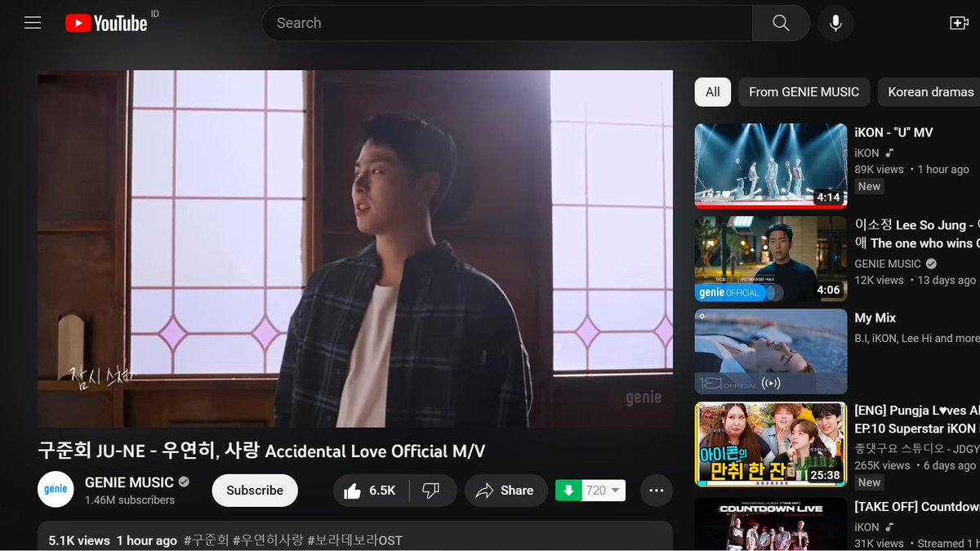980x551 pixels.
Task: Share the video
Action: point(506,491)
